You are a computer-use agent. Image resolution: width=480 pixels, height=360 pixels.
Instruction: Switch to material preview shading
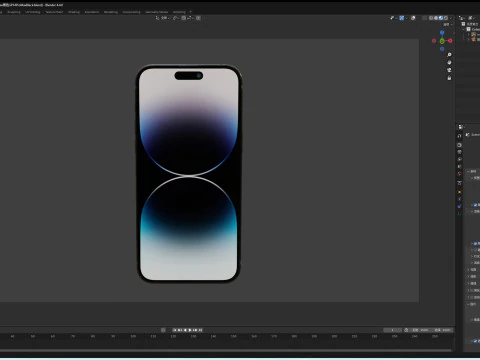[x=441, y=18]
